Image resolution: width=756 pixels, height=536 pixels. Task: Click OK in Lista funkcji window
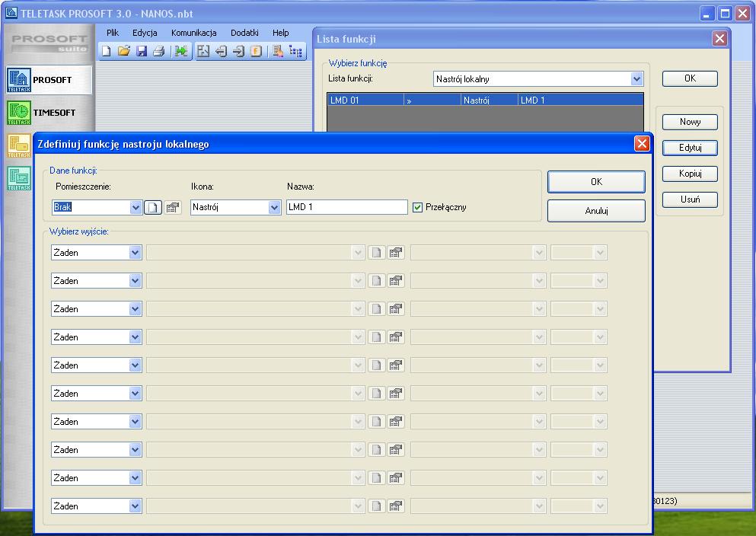pyautogui.click(x=690, y=78)
